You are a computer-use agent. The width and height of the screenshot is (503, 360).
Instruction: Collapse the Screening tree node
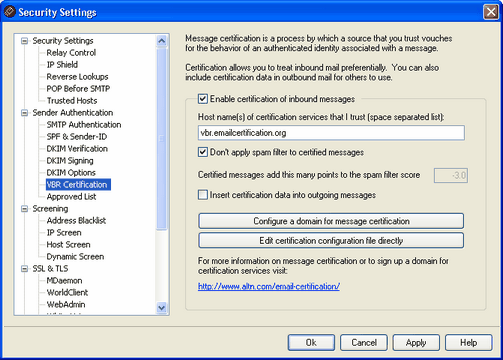[x=24, y=209]
